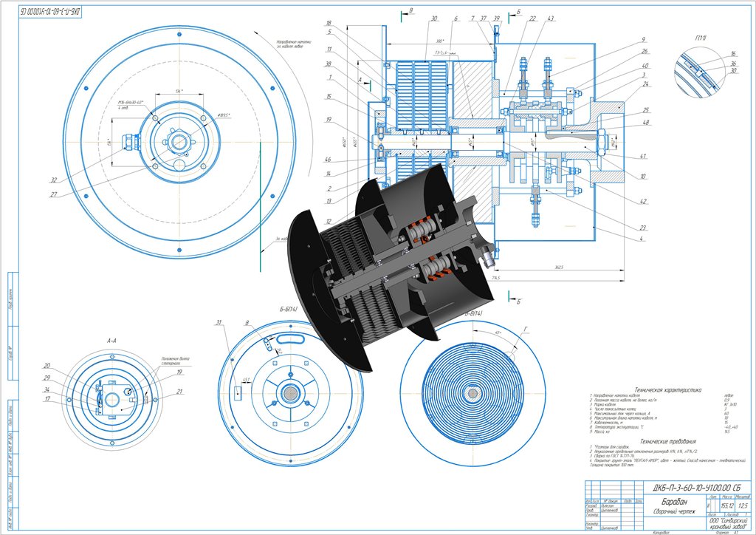Click 'Сборочный чертеж' in the title block
756x535 pixels.
click(x=674, y=511)
